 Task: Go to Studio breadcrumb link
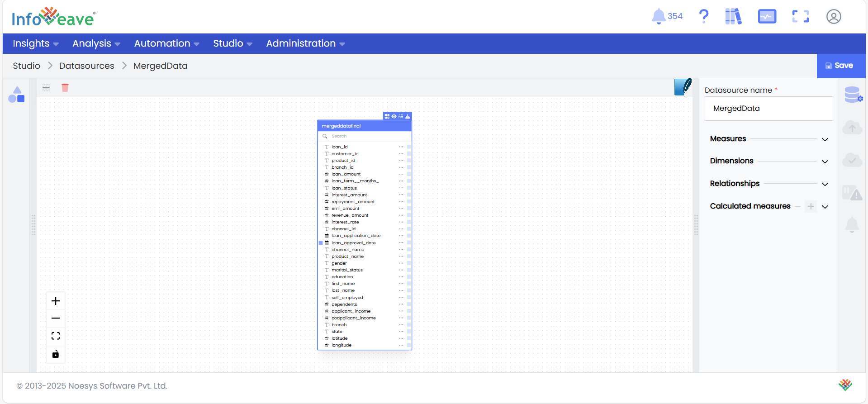point(26,66)
